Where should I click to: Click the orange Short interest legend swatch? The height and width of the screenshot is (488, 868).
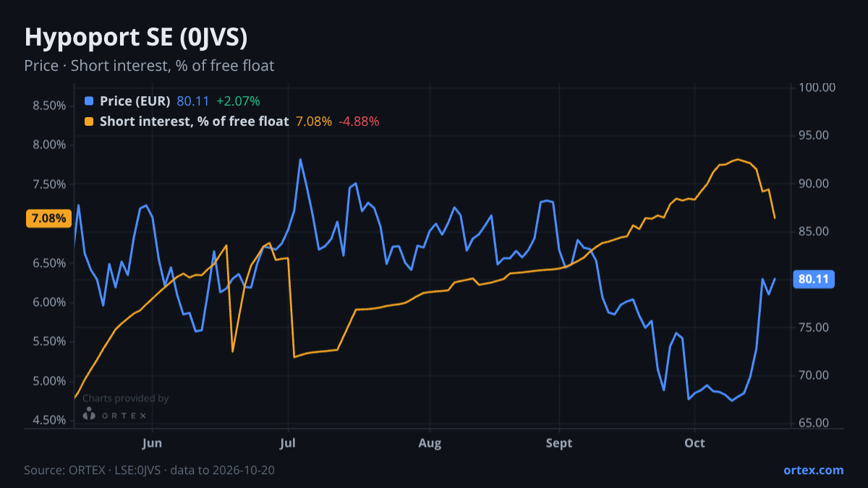[x=89, y=121]
